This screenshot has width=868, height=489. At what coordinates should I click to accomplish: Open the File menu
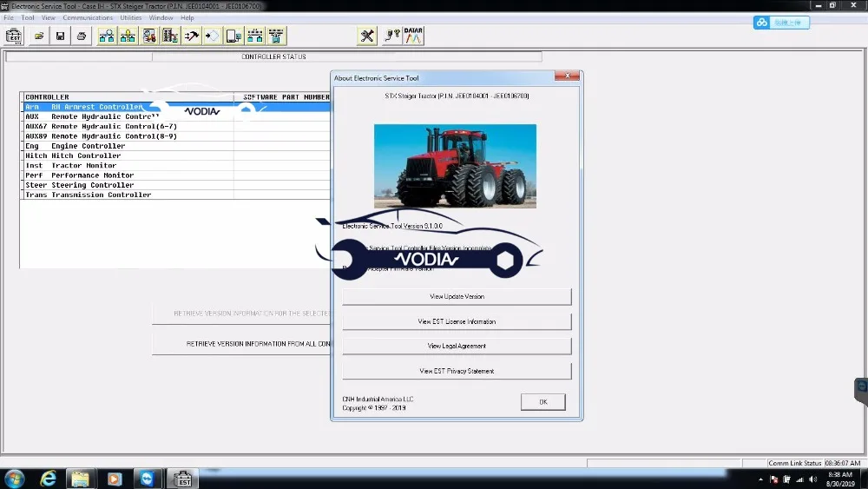pos(9,17)
